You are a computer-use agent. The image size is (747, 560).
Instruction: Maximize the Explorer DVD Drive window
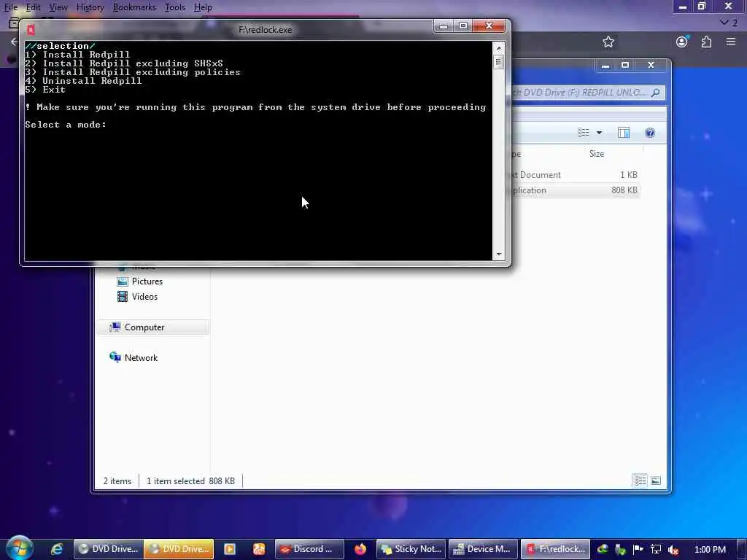(625, 65)
